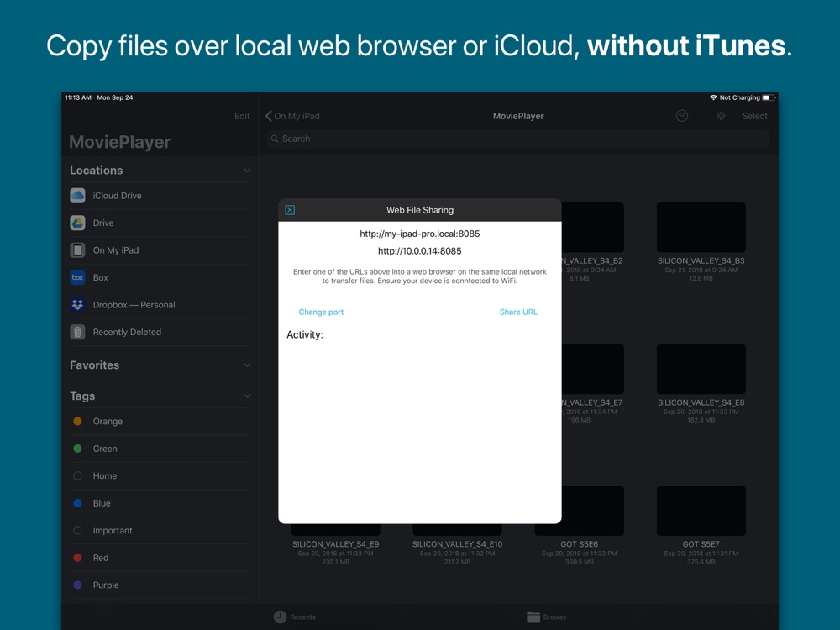
Task: Click the MoviePlayer sidebar title
Action: [x=119, y=142]
